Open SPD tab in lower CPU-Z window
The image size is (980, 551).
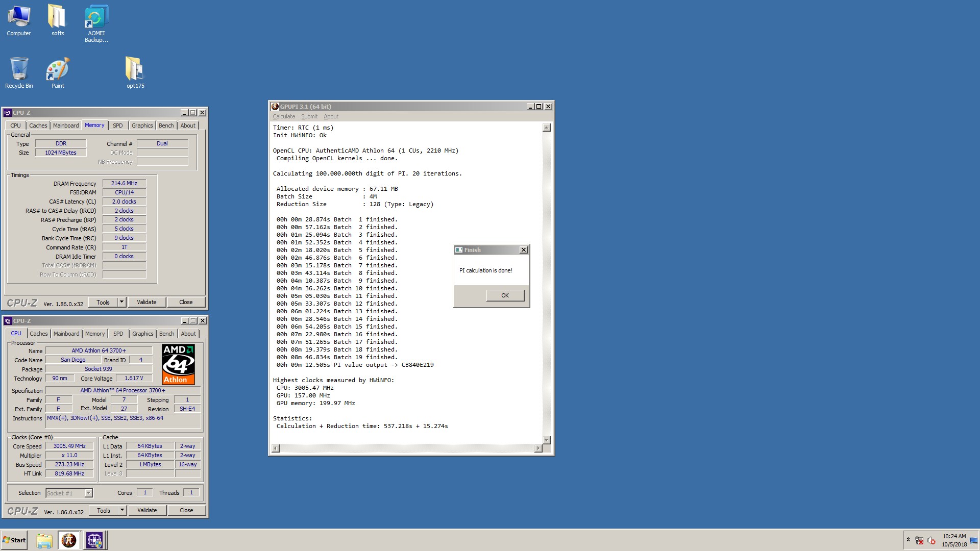pyautogui.click(x=118, y=334)
